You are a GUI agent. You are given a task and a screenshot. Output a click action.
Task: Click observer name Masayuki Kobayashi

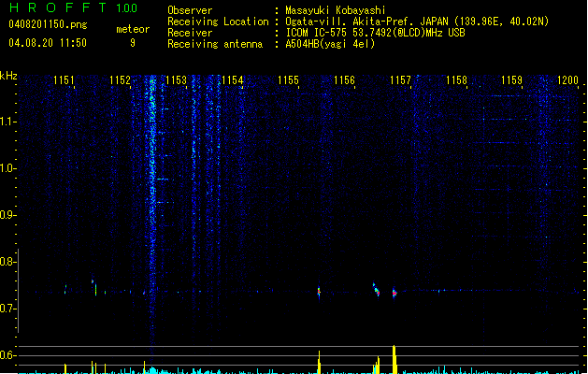click(336, 10)
